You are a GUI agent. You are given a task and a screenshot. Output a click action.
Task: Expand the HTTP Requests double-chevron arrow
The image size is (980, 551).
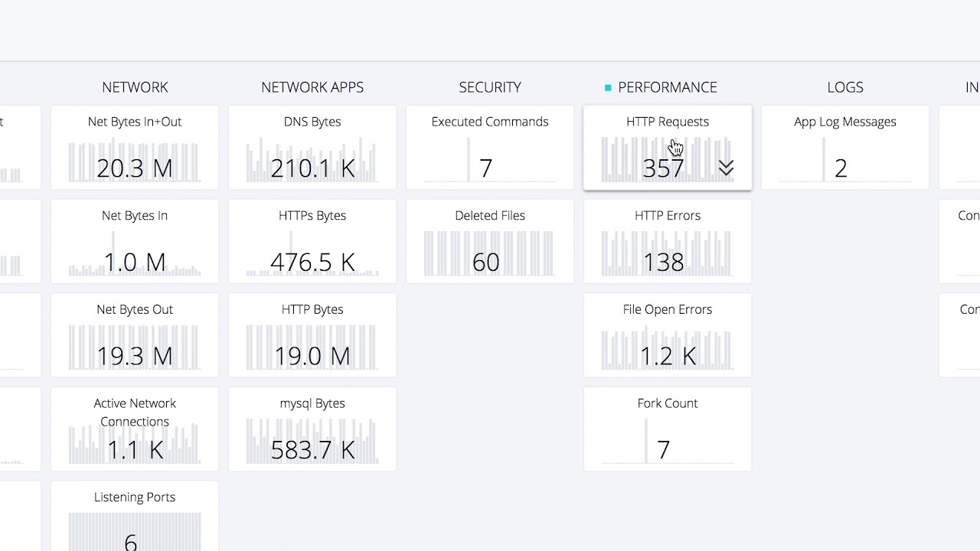(726, 168)
